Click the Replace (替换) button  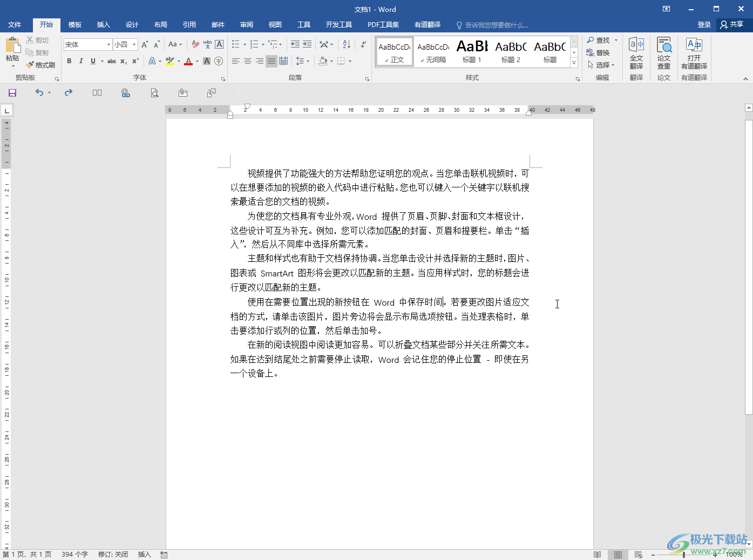click(x=598, y=52)
